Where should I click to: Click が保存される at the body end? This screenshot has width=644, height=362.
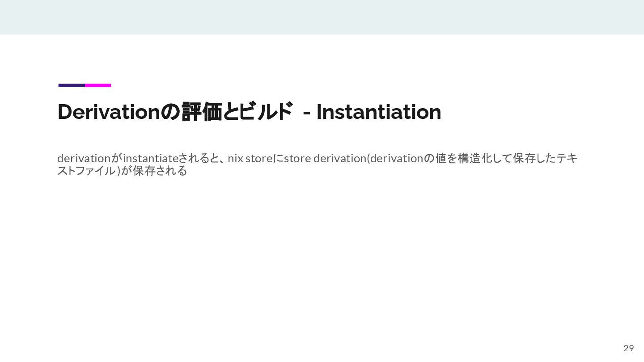pos(154,171)
